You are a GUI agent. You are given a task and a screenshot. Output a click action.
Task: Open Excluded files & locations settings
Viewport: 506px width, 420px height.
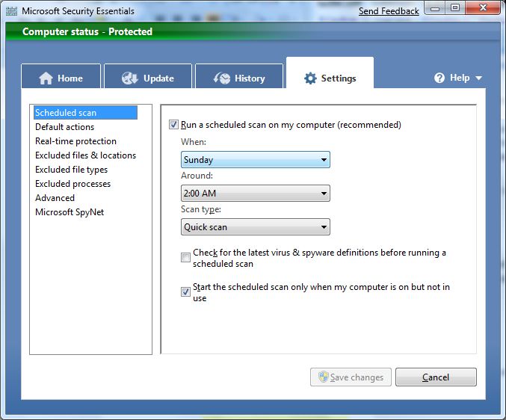pos(85,155)
